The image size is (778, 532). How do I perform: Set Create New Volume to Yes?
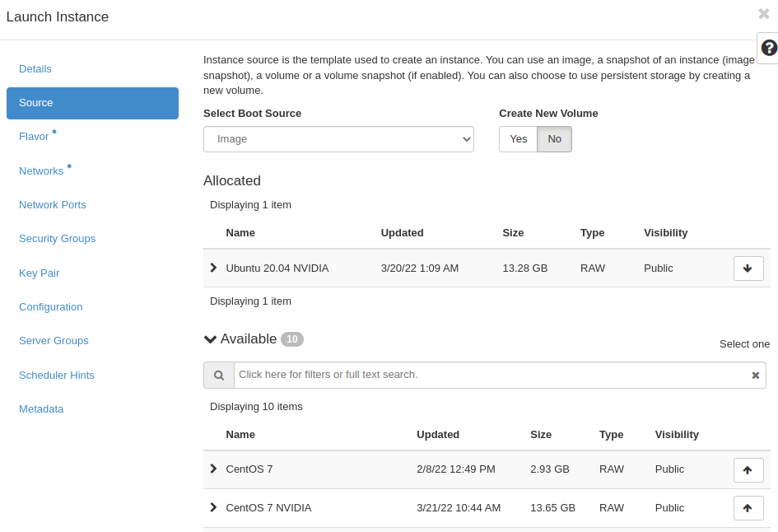point(518,139)
